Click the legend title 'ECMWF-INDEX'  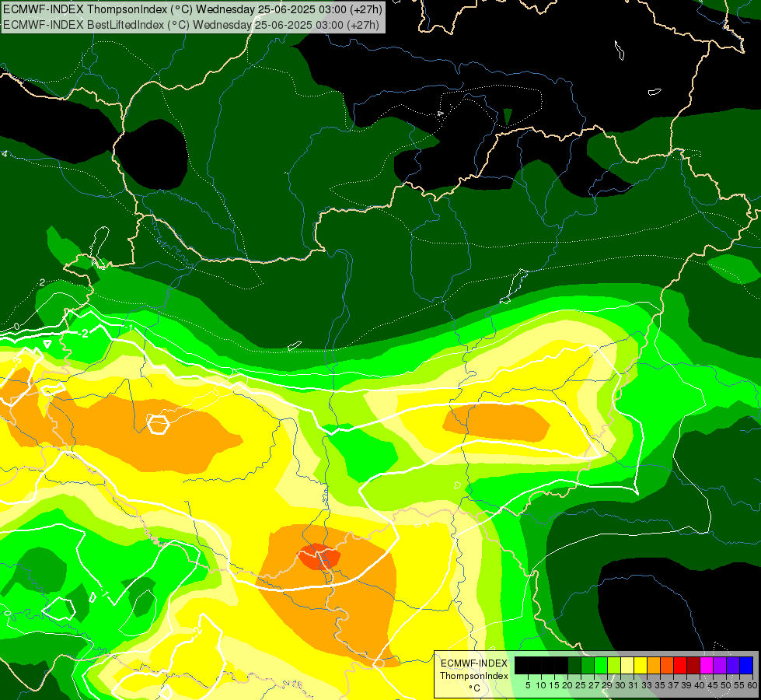click(474, 663)
